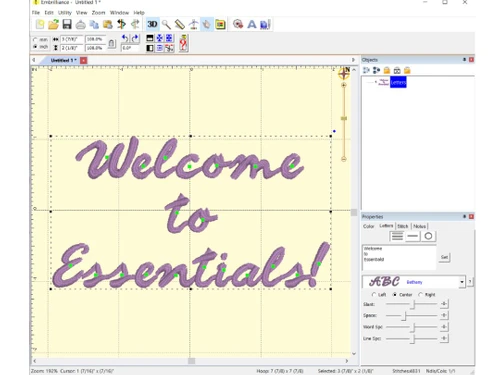Click the Space slider handle
The height and width of the screenshot is (375, 500).
pyautogui.click(x=404, y=316)
